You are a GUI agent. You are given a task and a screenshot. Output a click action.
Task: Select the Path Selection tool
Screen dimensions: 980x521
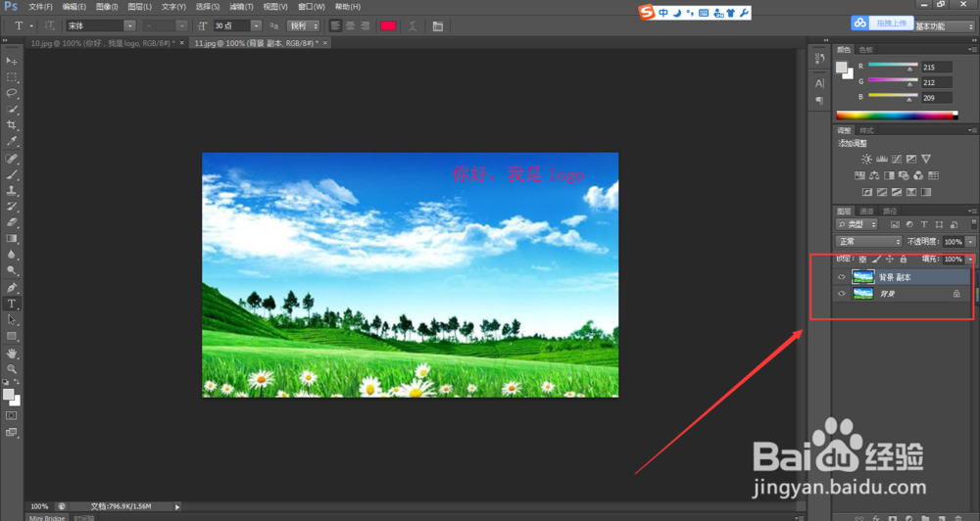point(11,320)
